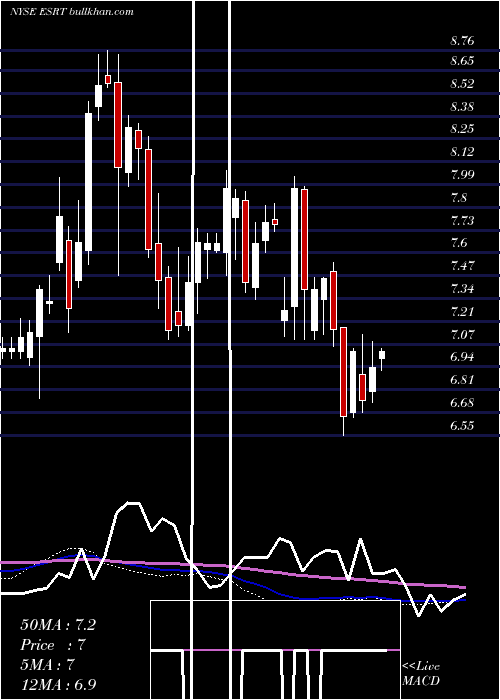500x700 pixels.
Task: Click the 8.12 price axis label
Action: pos(462,152)
